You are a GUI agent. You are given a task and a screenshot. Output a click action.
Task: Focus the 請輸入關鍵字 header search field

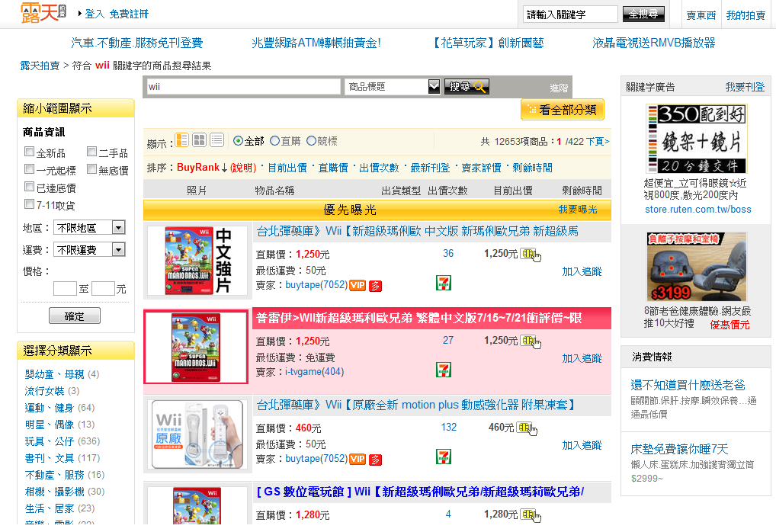[x=570, y=14]
